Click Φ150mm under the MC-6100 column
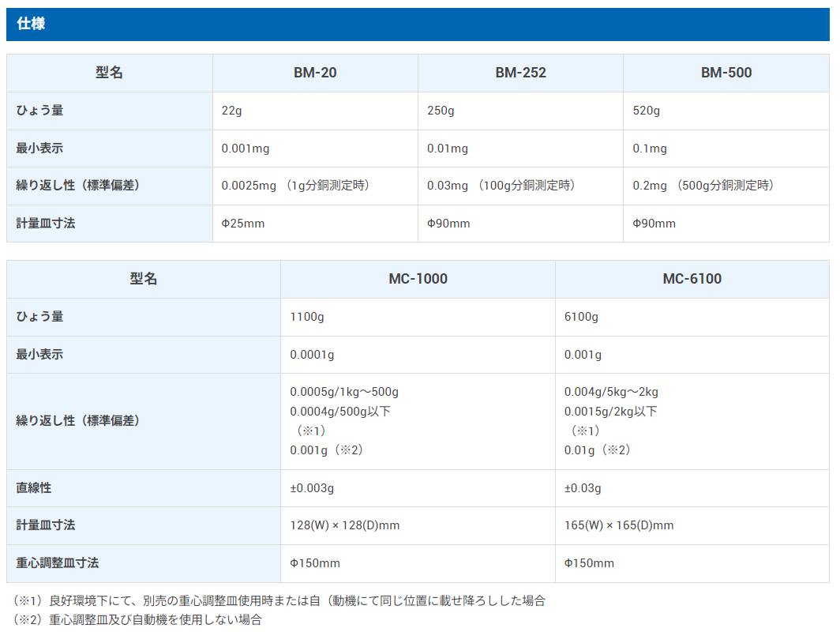The height and width of the screenshot is (632, 840). (589, 563)
